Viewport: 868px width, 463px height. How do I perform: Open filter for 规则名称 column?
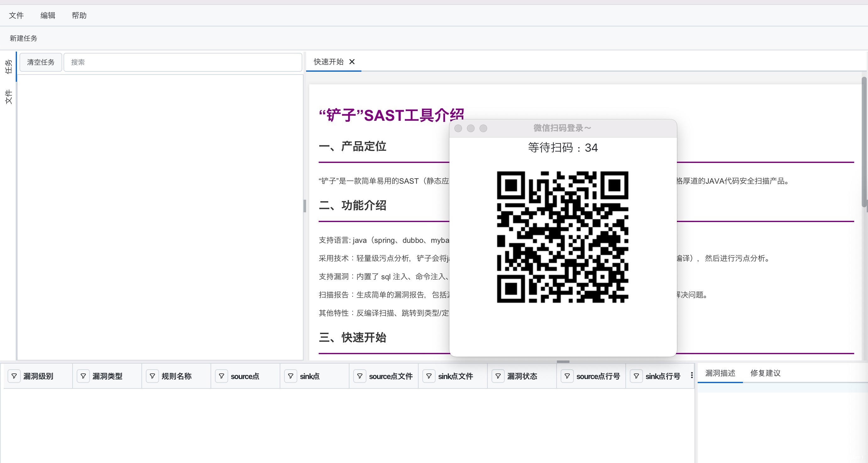tap(152, 376)
